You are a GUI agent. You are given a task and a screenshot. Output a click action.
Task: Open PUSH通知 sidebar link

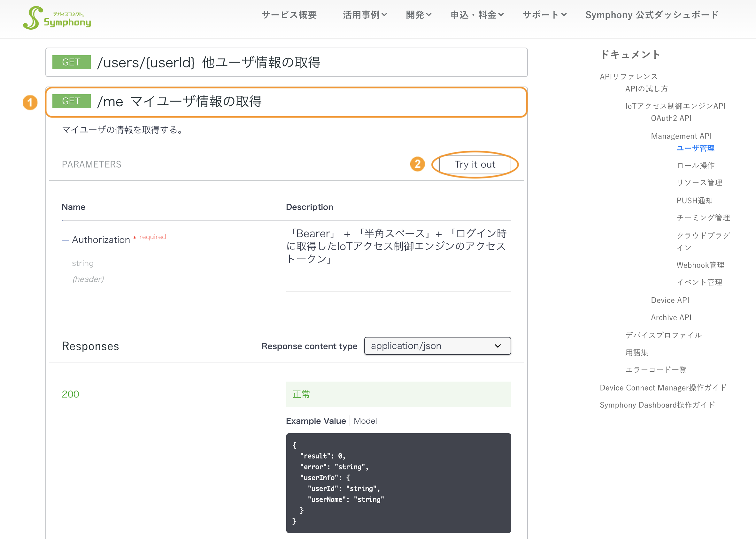coord(695,201)
